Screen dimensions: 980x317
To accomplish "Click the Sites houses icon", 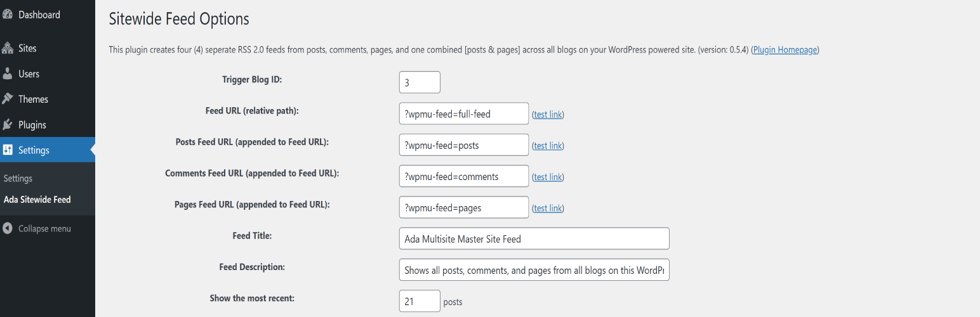I will pyautogui.click(x=8, y=48).
